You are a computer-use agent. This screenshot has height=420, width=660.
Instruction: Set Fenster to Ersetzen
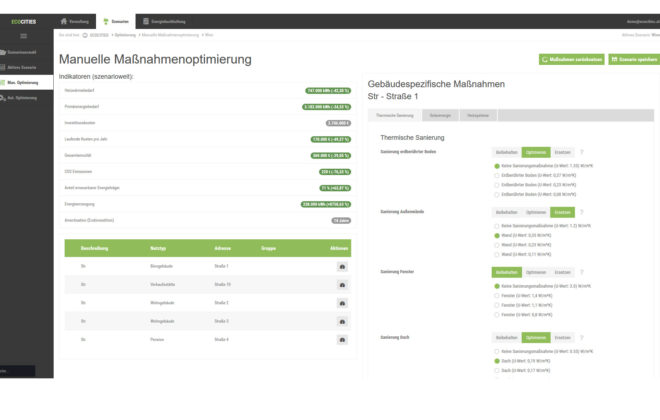point(562,272)
